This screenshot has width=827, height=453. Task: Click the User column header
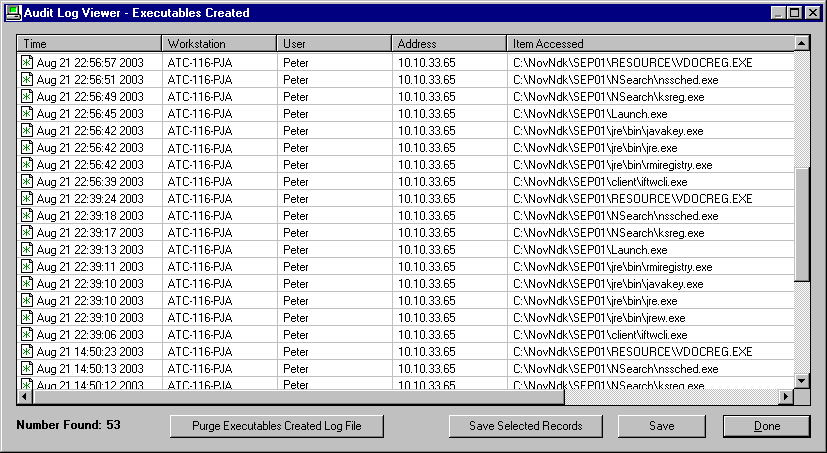334,44
